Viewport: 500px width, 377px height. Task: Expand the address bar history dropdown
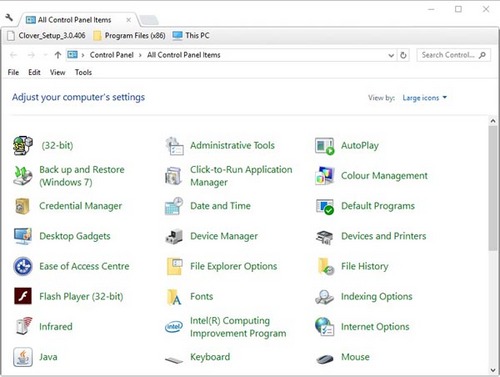coord(391,55)
